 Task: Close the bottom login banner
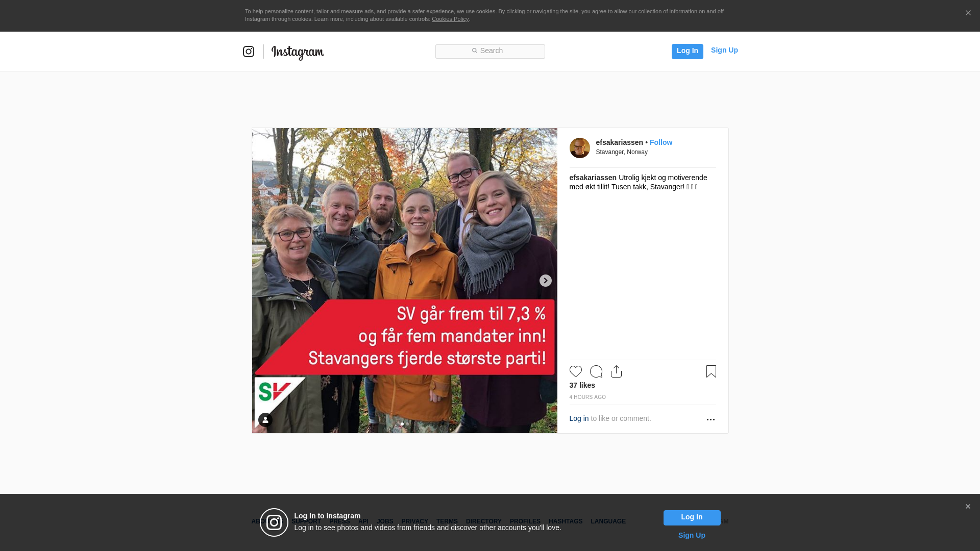tap(968, 507)
